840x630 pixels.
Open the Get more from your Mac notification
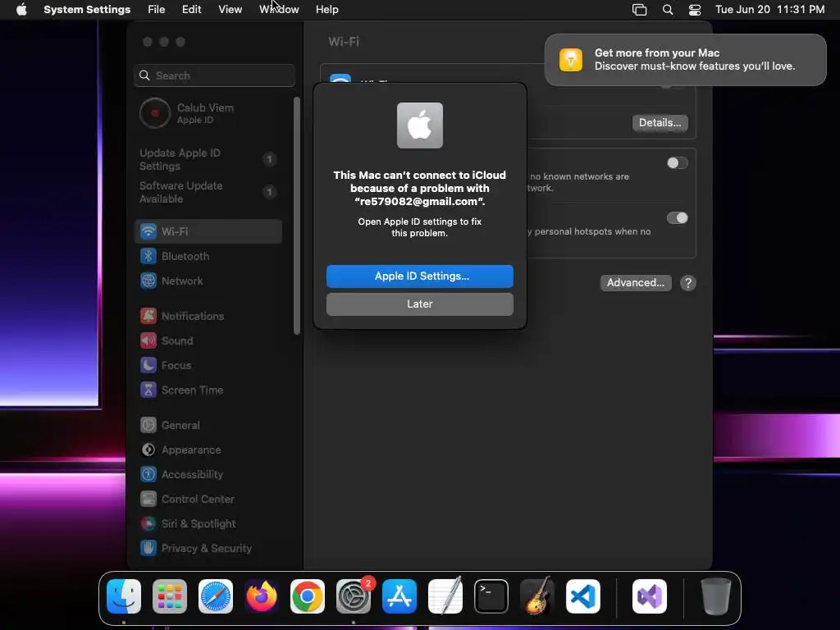pos(685,60)
